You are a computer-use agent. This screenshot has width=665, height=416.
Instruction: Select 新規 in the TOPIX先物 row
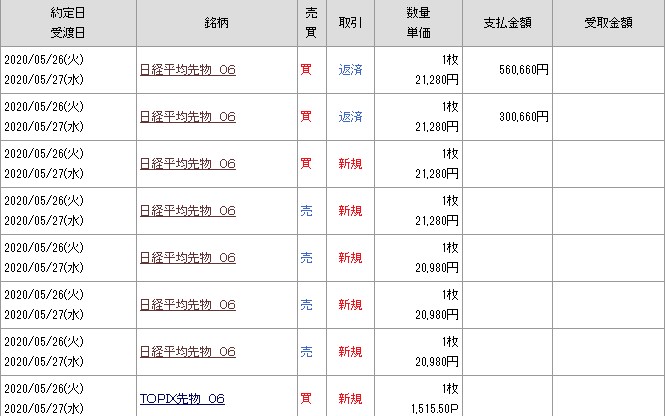click(350, 399)
